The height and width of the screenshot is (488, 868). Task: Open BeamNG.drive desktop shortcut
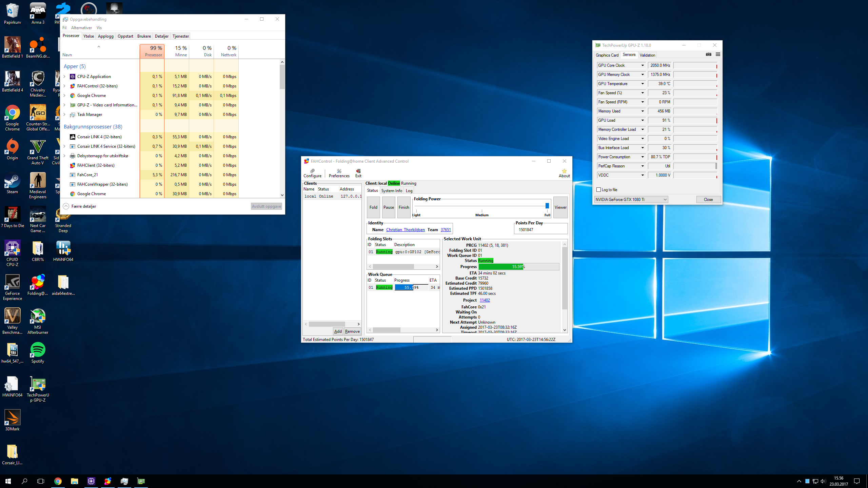38,47
